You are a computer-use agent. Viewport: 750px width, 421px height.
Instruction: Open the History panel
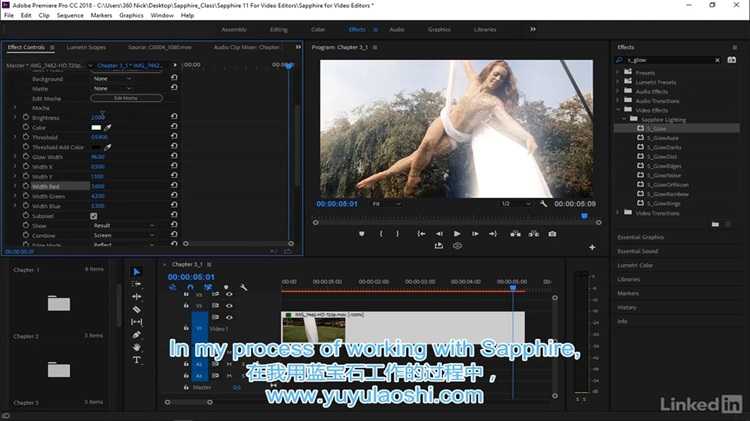[627, 307]
